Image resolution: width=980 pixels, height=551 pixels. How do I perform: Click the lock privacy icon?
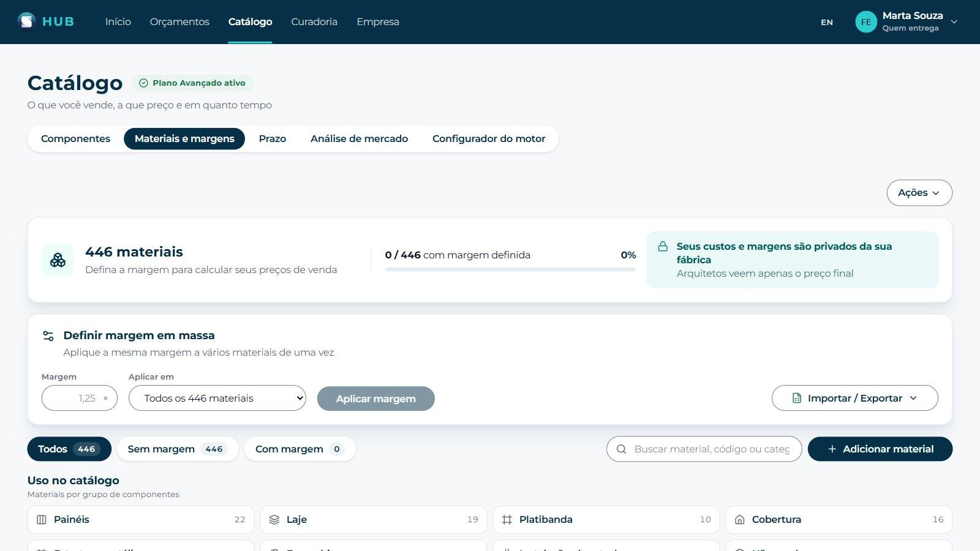tap(663, 246)
